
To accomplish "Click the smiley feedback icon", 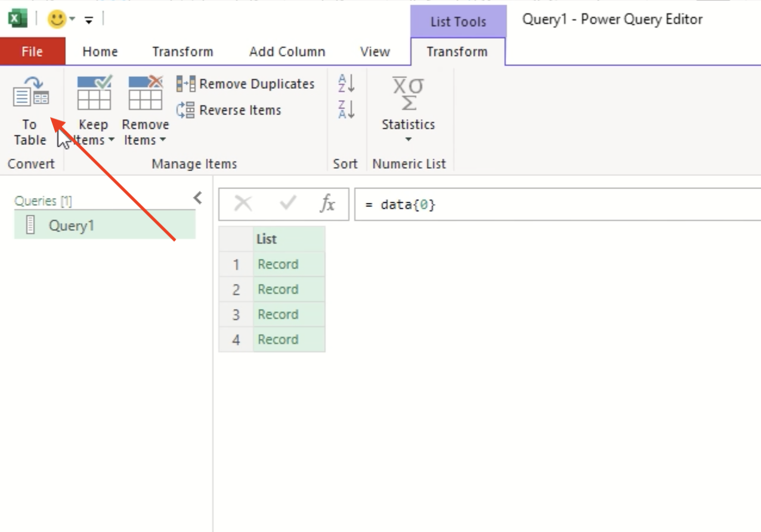I will [x=57, y=18].
